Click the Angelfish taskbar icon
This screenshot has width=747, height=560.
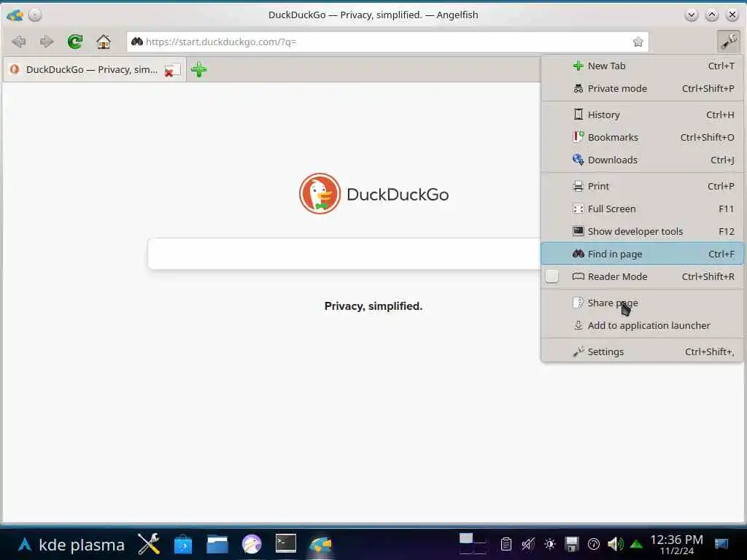320,544
